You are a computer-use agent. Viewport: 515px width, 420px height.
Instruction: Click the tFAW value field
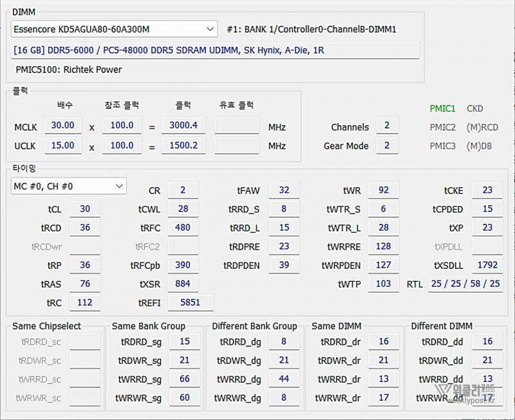point(284,190)
